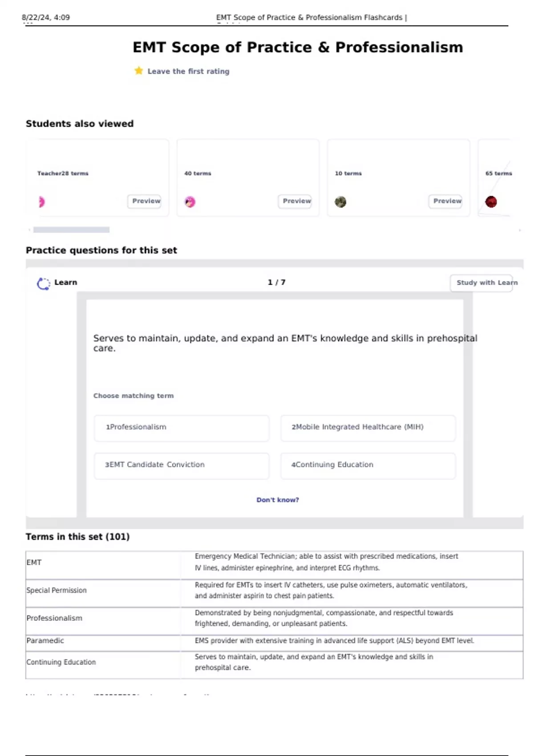
Task: Click the Leave the first rating link
Action: pos(188,71)
